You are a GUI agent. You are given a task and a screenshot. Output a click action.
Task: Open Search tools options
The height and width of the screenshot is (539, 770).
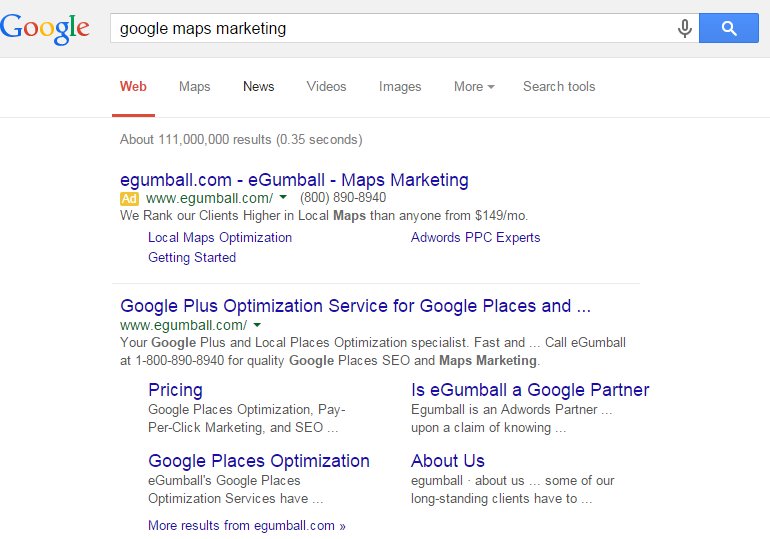pyautogui.click(x=559, y=87)
